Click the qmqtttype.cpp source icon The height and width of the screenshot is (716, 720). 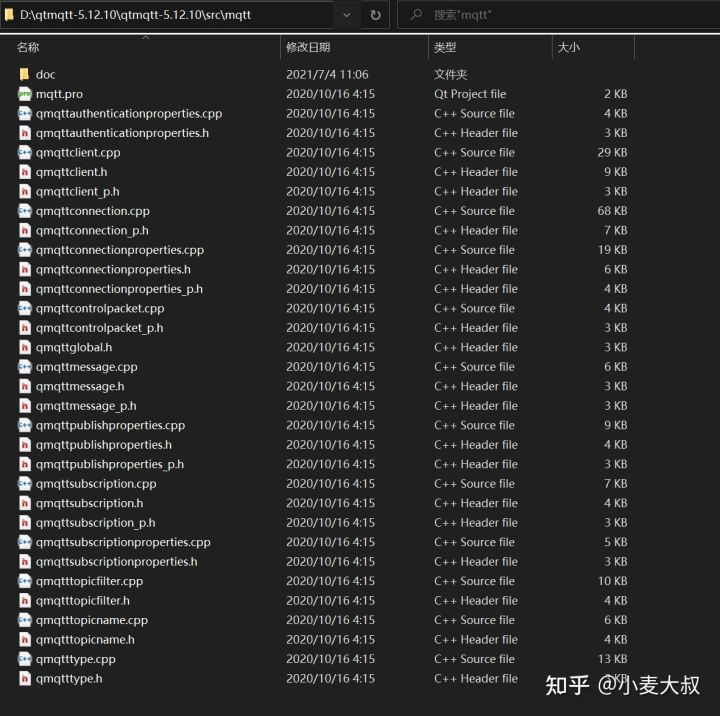[x=24, y=659]
